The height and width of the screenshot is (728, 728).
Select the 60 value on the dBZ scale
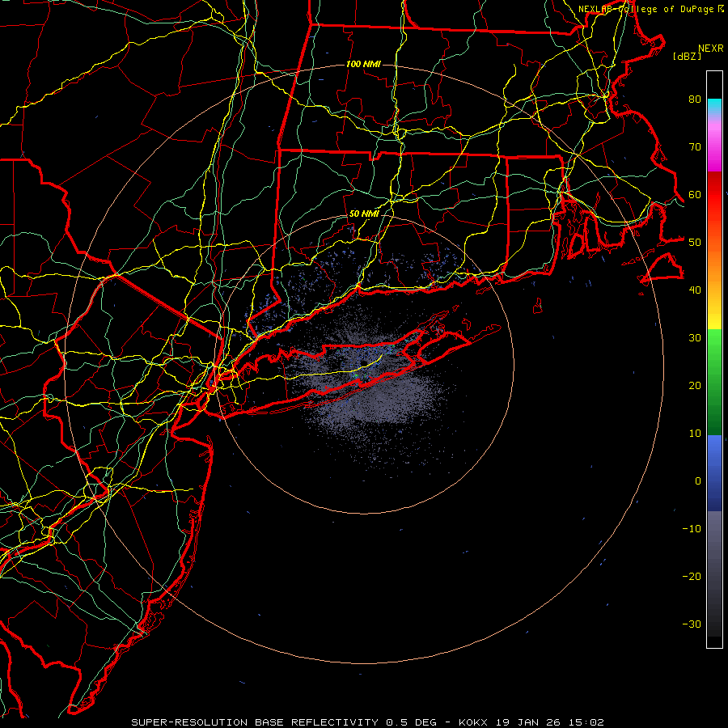tap(695, 195)
